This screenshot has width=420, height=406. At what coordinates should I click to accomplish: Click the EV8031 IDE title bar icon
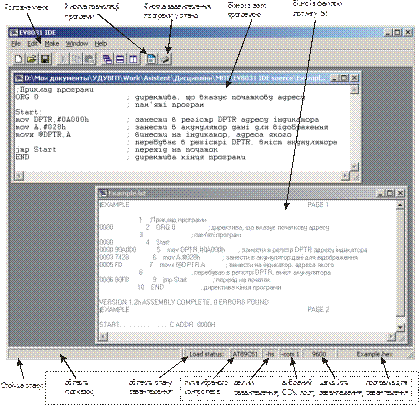[14, 33]
